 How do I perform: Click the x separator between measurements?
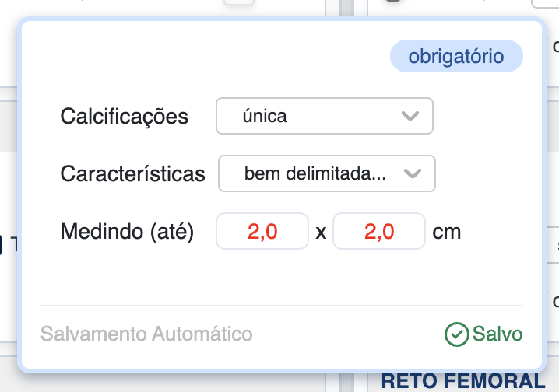point(321,232)
